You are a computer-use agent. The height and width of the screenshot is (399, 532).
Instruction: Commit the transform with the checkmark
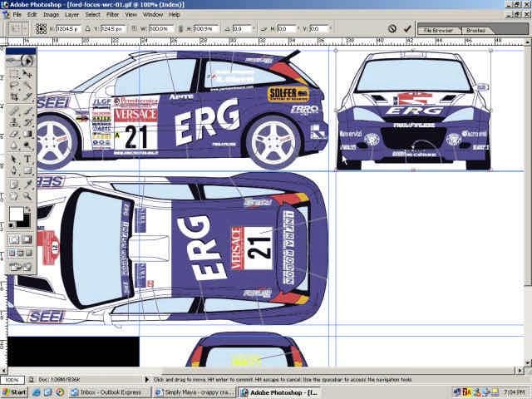pos(407,28)
